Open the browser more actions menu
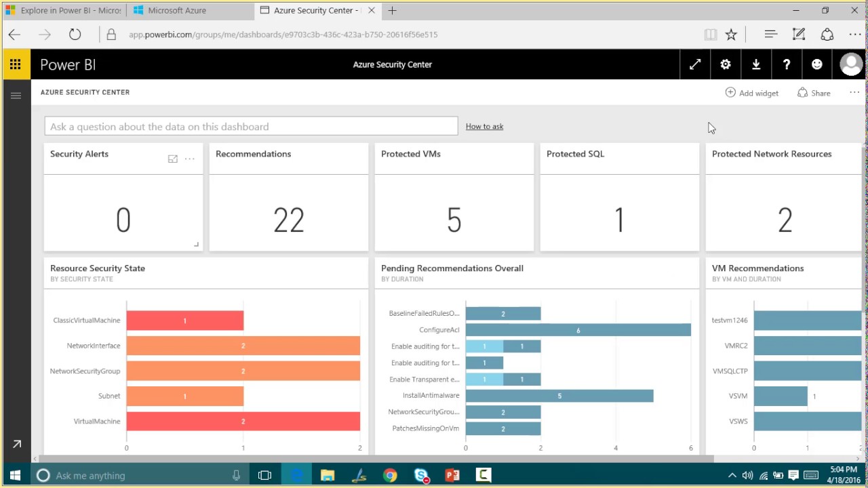868x488 pixels. 855,35
